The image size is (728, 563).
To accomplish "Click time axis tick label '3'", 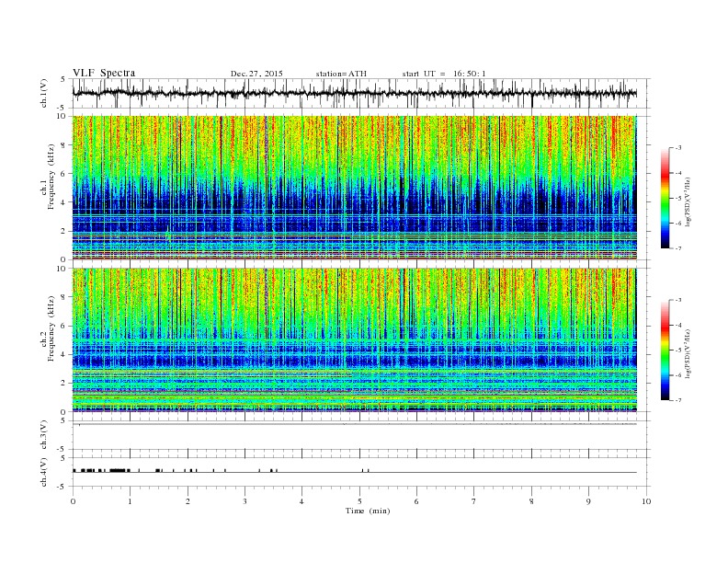I will 245,501.
